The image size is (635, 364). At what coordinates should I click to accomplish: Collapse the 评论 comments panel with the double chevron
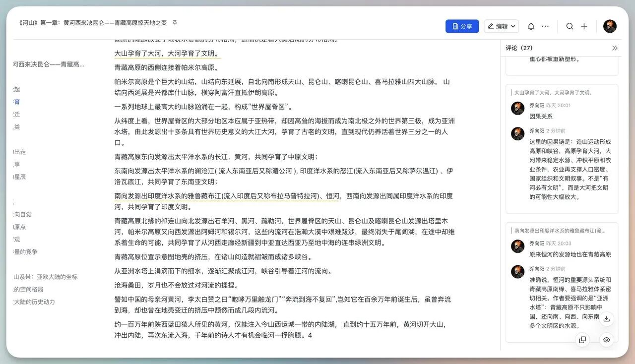[x=615, y=48]
